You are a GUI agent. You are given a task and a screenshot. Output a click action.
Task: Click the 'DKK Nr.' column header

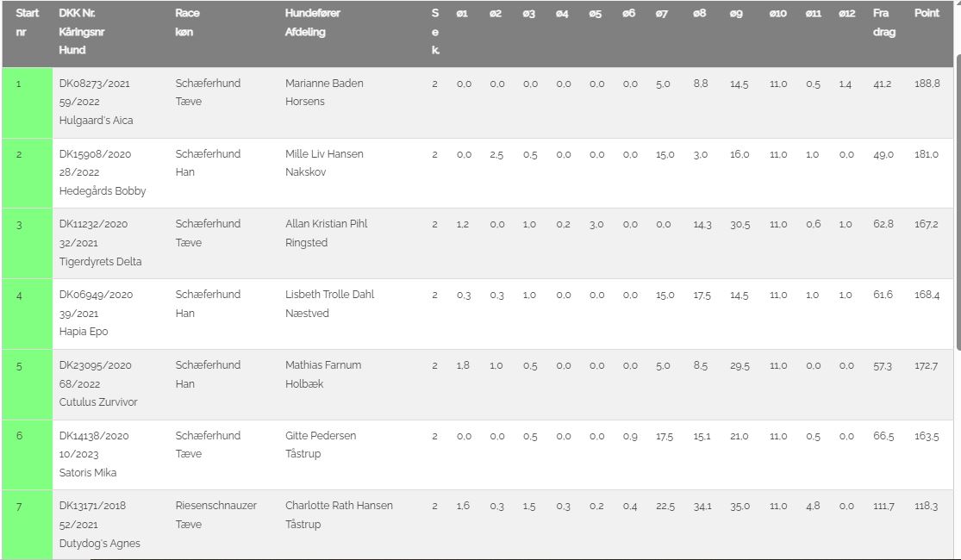coord(77,14)
